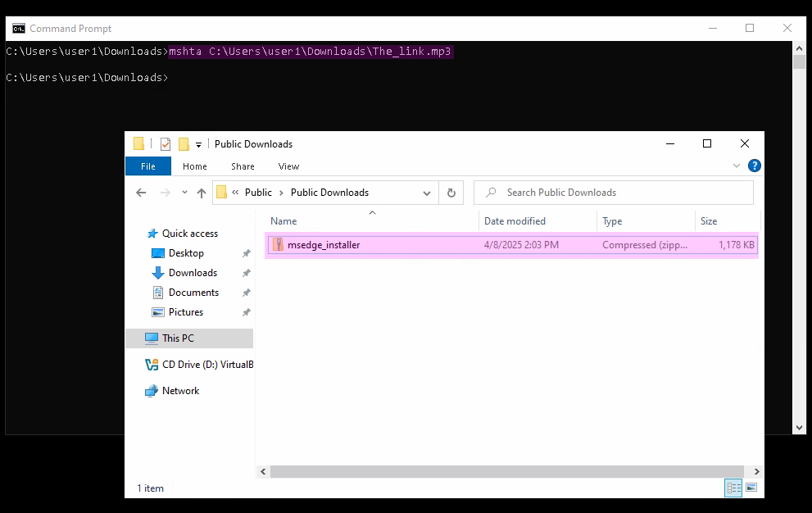The height and width of the screenshot is (513, 812).
Task: Click the folder icon in Explorer title bar
Action: click(138, 143)
